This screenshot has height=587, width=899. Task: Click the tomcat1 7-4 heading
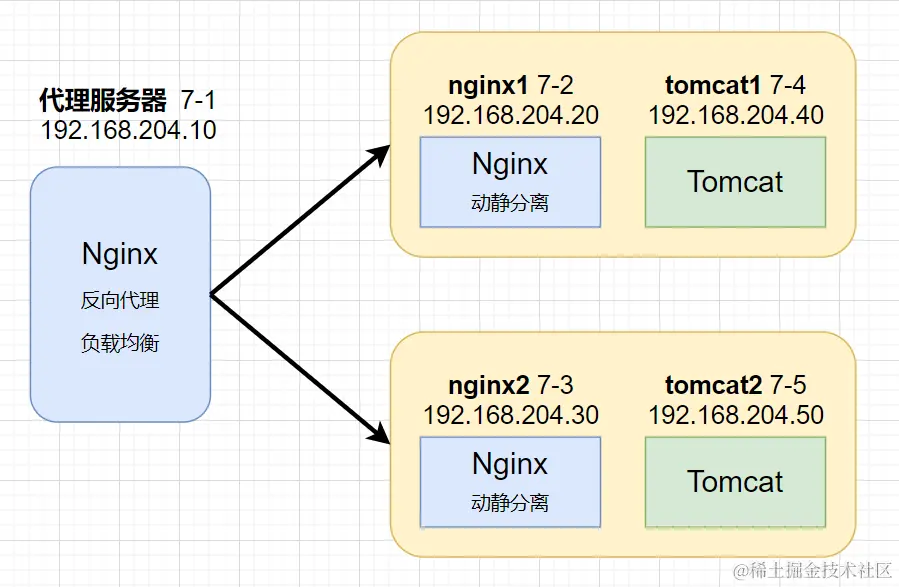pos(735,85)
